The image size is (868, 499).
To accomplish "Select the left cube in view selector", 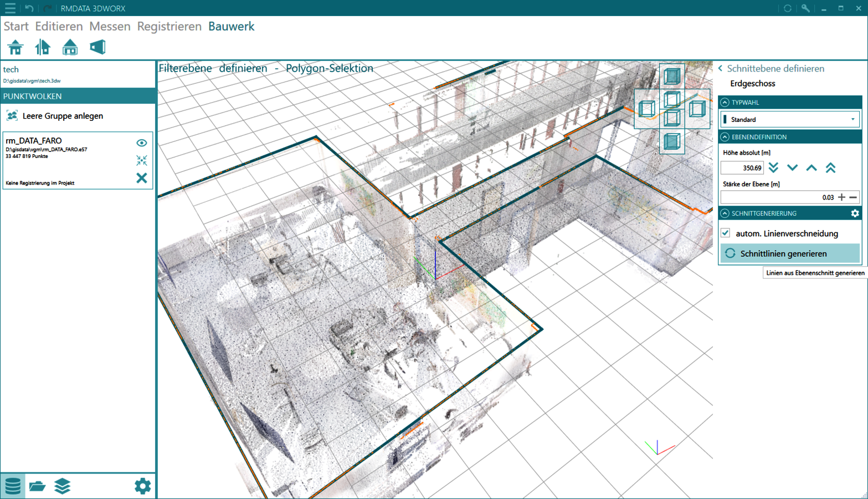I will click(646, 109).
